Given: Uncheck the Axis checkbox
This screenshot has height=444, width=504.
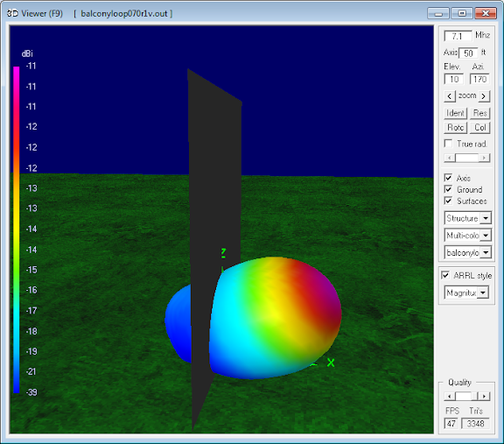Looking at the screenshot, I should [448, 178].
